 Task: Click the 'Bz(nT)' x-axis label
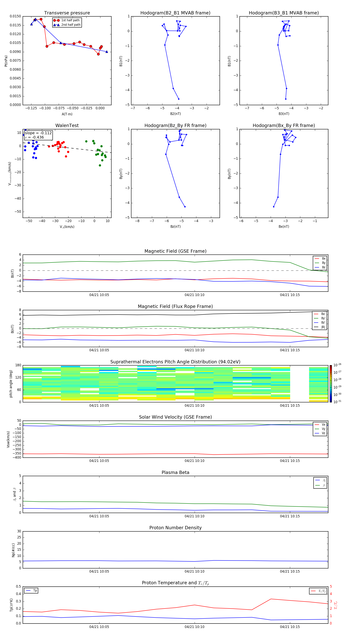click(x=175, y=227)
